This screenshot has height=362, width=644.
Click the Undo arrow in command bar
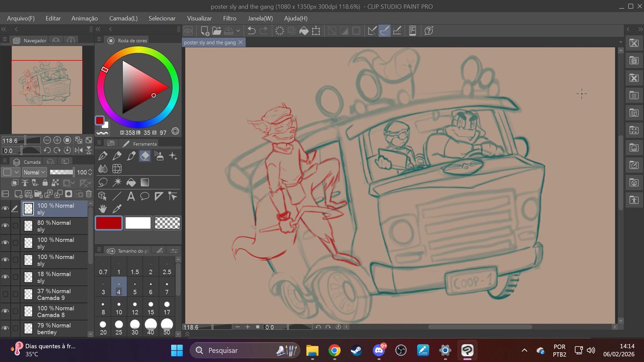[251, 31]
